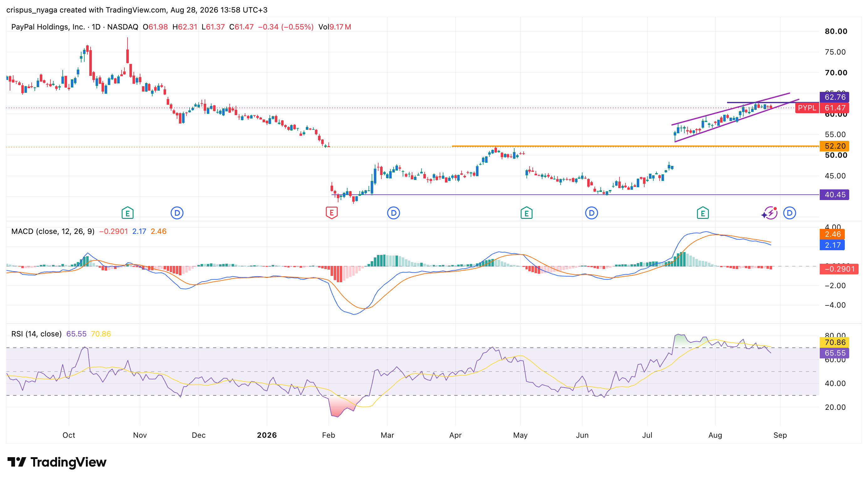Click the 40.45 purple price label
This screenshot has height=481, width=868.
point(834,194)
